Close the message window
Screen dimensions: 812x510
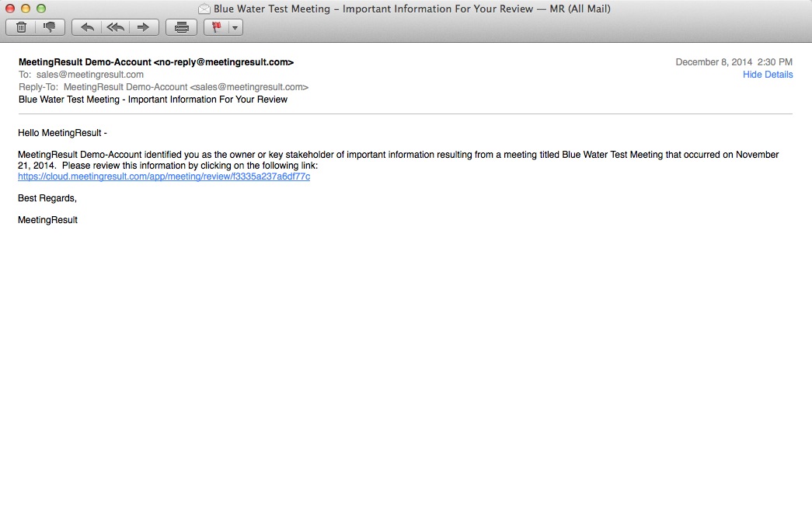(x=10, y=9)
